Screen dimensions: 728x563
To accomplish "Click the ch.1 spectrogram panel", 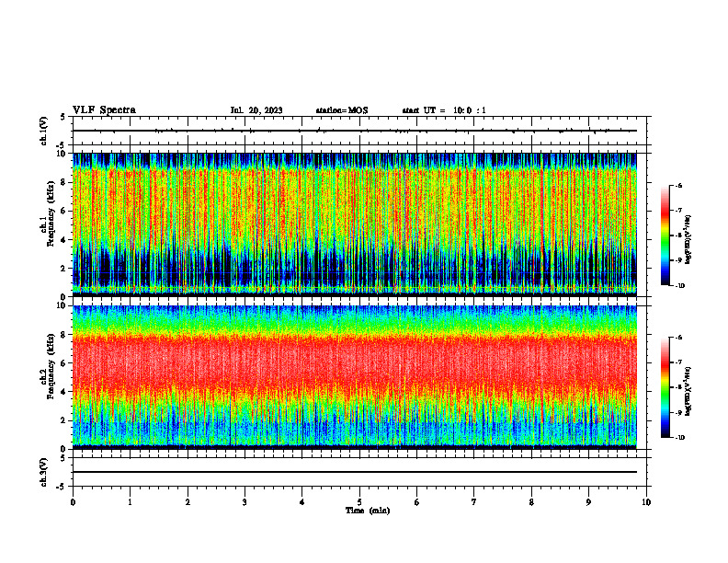I will (x=355, y=224).
